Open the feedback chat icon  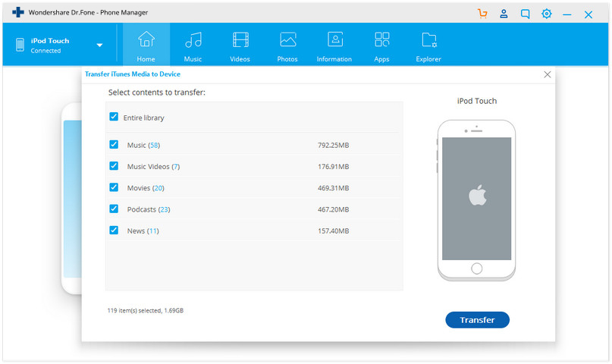(x=526, y=14)
